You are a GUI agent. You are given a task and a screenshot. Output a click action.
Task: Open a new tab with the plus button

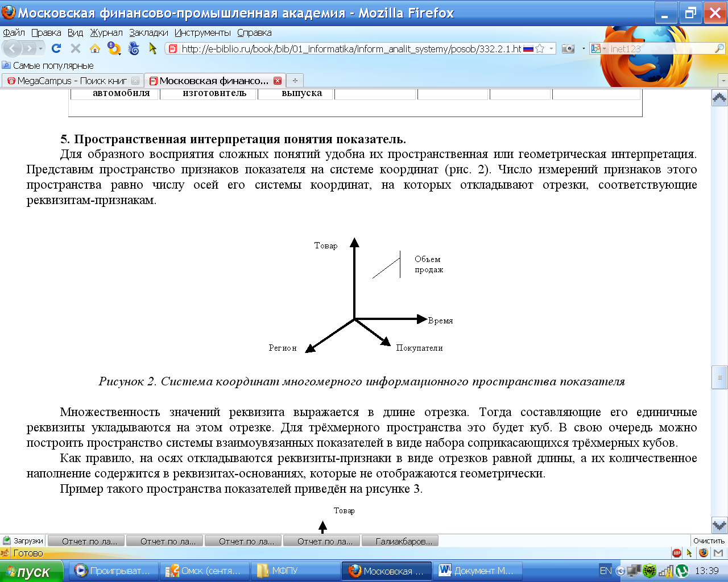click(x=295, y=81)
